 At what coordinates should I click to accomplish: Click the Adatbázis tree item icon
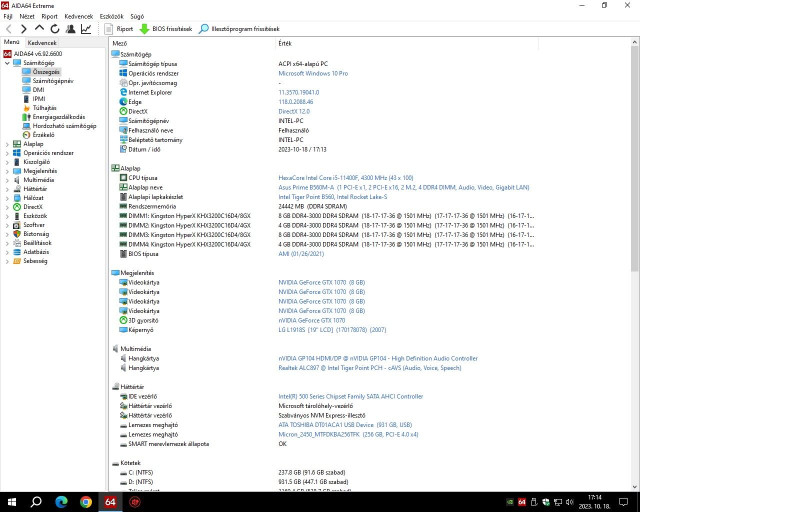pos(17,252)
